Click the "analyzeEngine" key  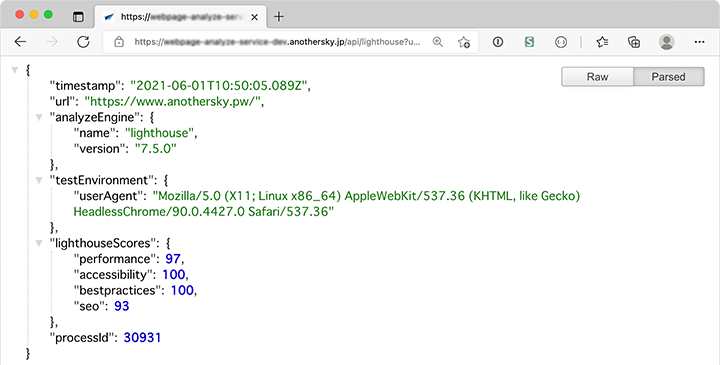click(96, 118)
